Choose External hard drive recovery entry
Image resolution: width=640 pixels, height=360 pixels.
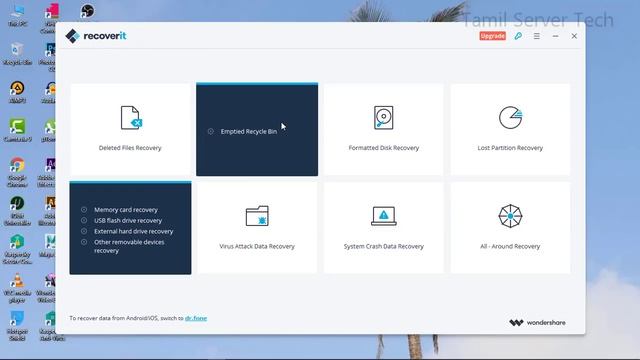(x=133, y=231)
